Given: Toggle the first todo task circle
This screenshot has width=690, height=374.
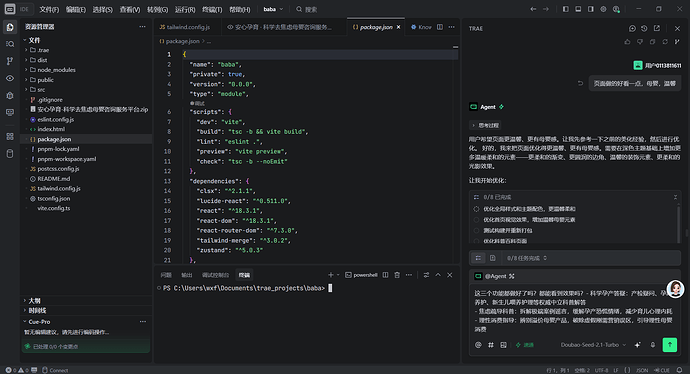Looking at the screenshot, I should point(476,209).
